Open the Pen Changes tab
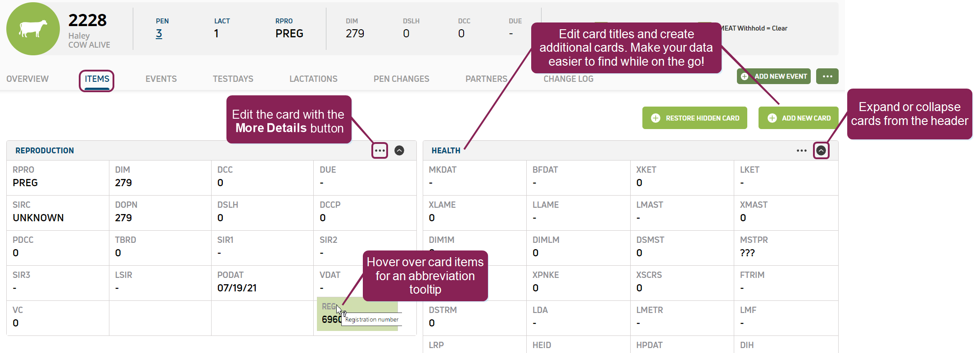This screenshot has height=353, width=980. [402, 79]
